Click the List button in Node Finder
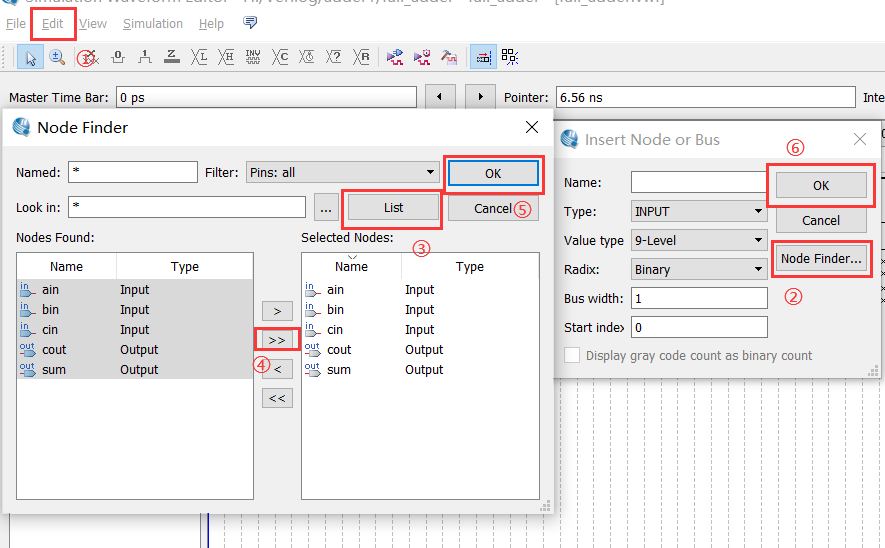This screenshot has height=548, width=885. [393, 208]
